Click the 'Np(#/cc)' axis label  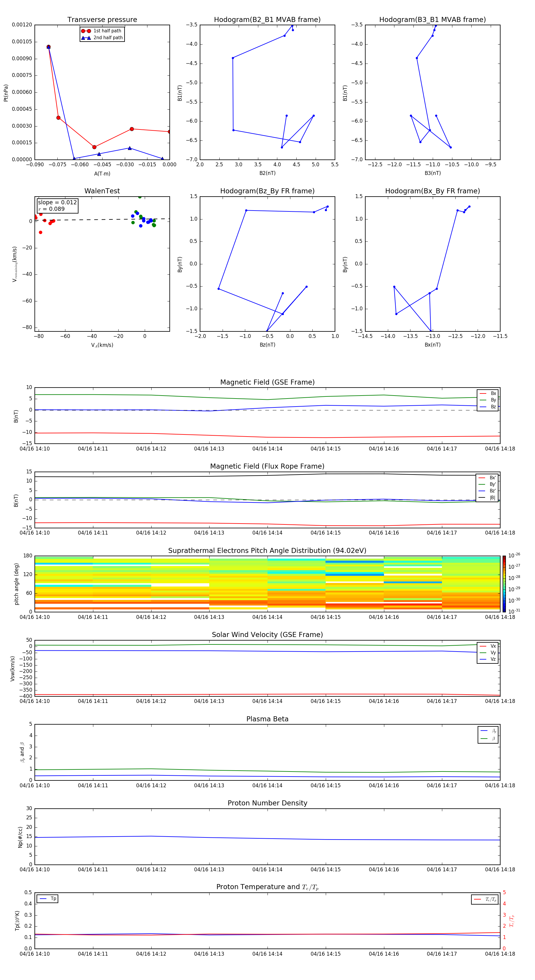tap(20, 837)
